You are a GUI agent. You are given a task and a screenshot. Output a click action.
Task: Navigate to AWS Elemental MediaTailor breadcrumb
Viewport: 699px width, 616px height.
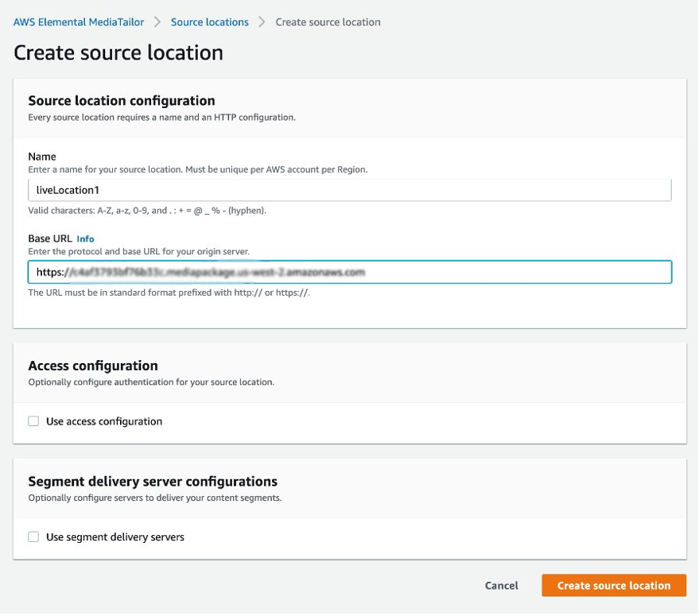point(76,21)
